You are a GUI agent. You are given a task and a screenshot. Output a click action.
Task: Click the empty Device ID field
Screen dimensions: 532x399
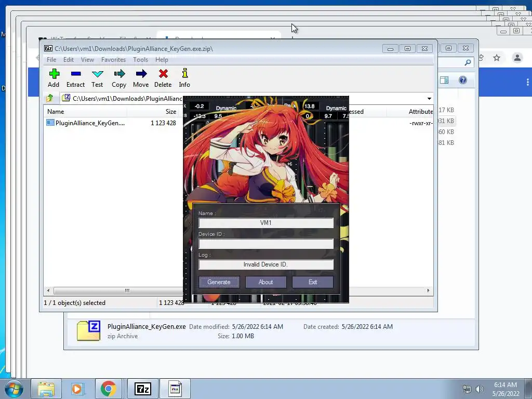(x=266, y=244)
